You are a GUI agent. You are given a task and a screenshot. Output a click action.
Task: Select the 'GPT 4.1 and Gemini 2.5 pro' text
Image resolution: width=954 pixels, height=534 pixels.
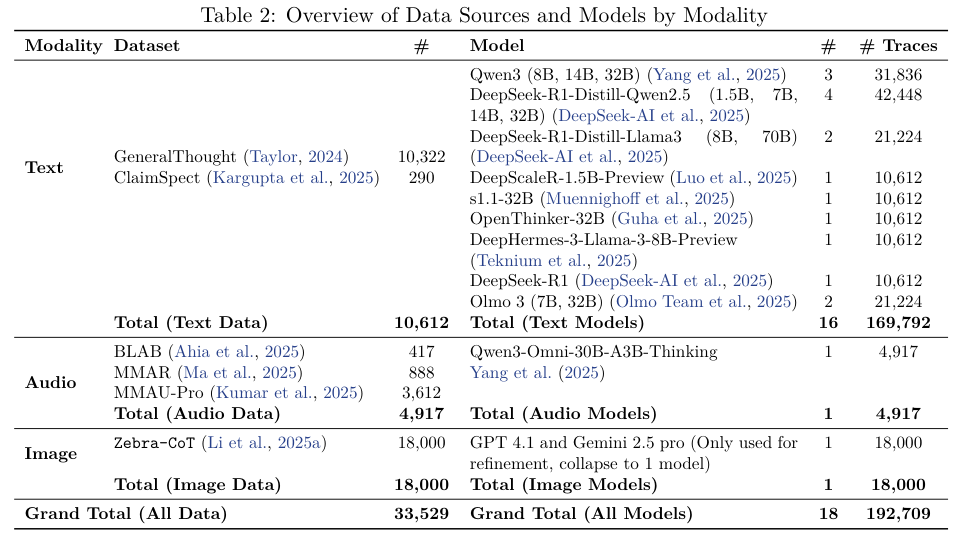tap(577, 443)
